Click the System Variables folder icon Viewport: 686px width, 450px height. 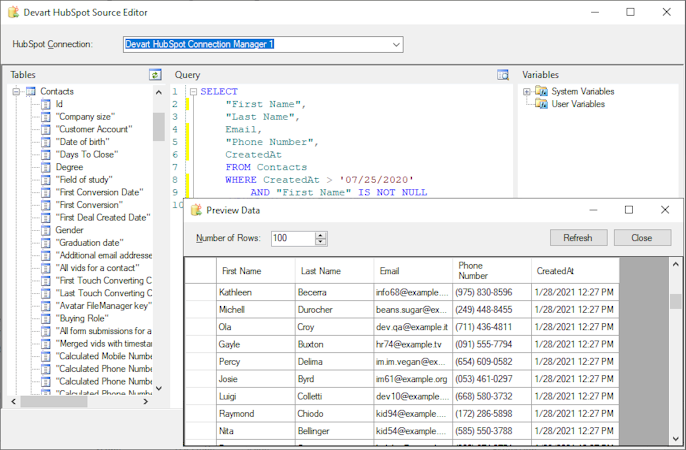541,91
